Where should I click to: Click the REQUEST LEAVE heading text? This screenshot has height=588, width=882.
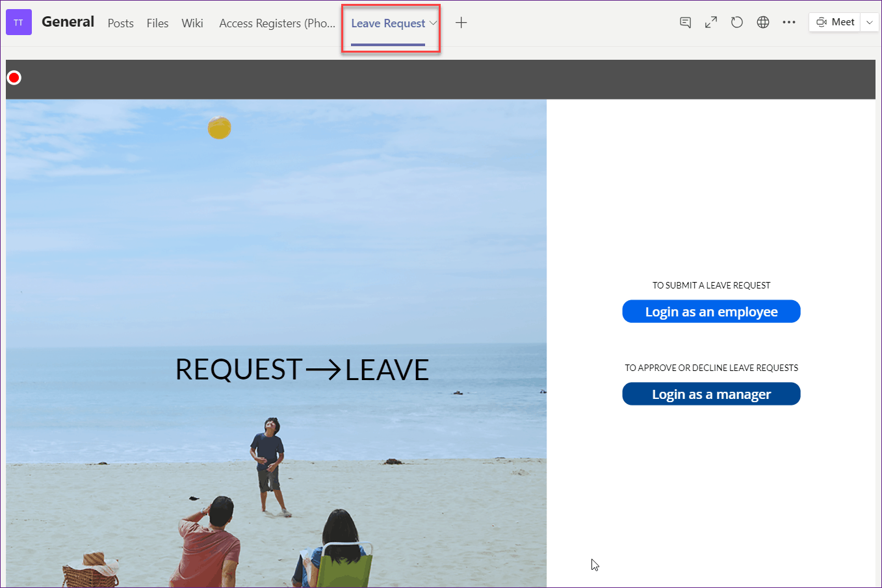302,370
